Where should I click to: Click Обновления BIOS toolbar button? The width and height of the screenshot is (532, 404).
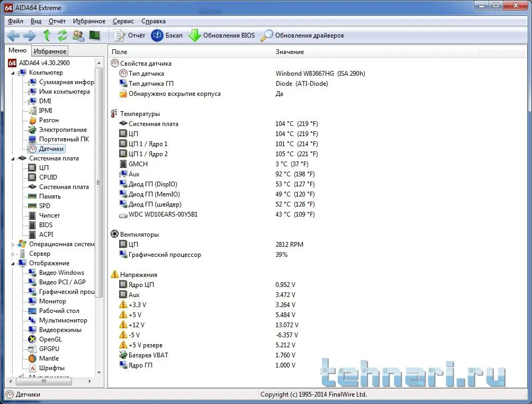(x=221, y=35)
